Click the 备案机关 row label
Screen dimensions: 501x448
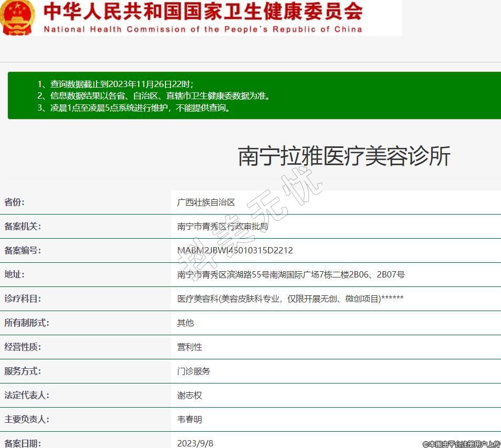pyautogui.click(x=23, y=227)
